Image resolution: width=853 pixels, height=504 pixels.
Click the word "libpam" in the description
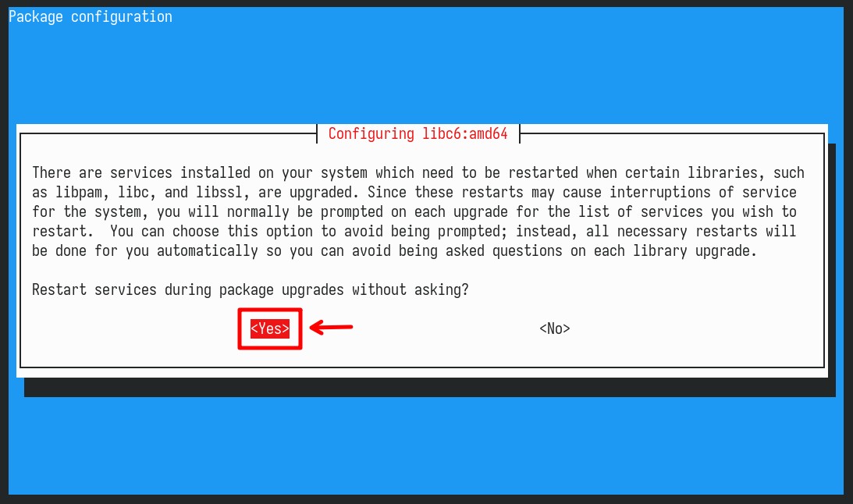[x=78, y=193]
